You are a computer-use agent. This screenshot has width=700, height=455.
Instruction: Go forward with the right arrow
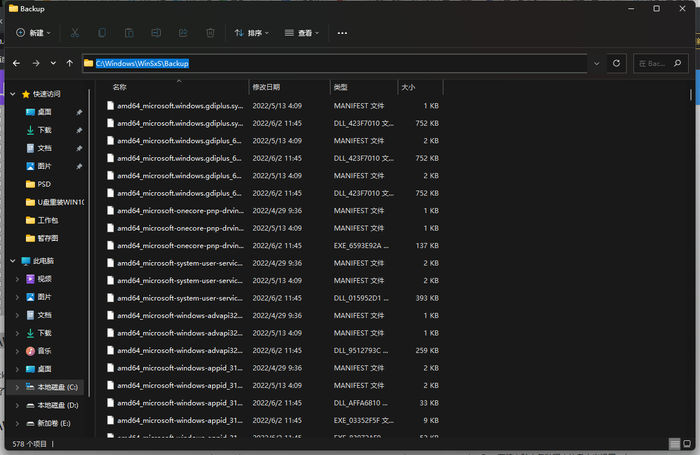click(x=36, y=63)
